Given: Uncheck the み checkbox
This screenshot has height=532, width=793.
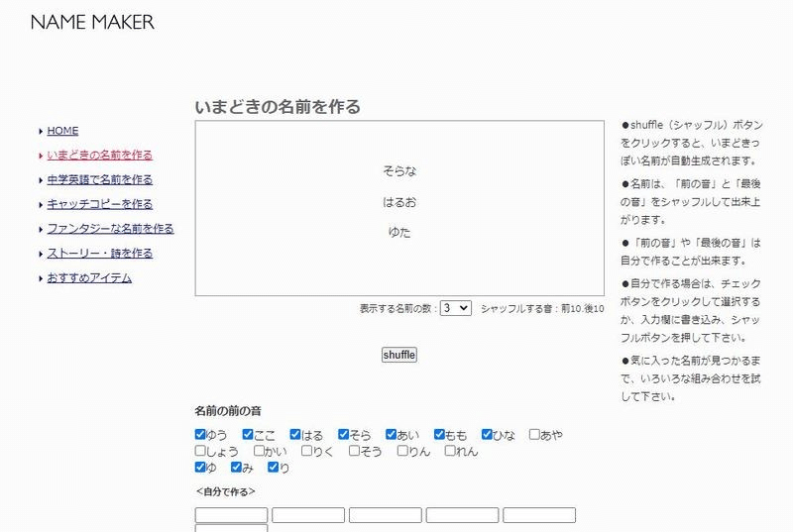Looking at the screenshot, I should tap(236, 467).
